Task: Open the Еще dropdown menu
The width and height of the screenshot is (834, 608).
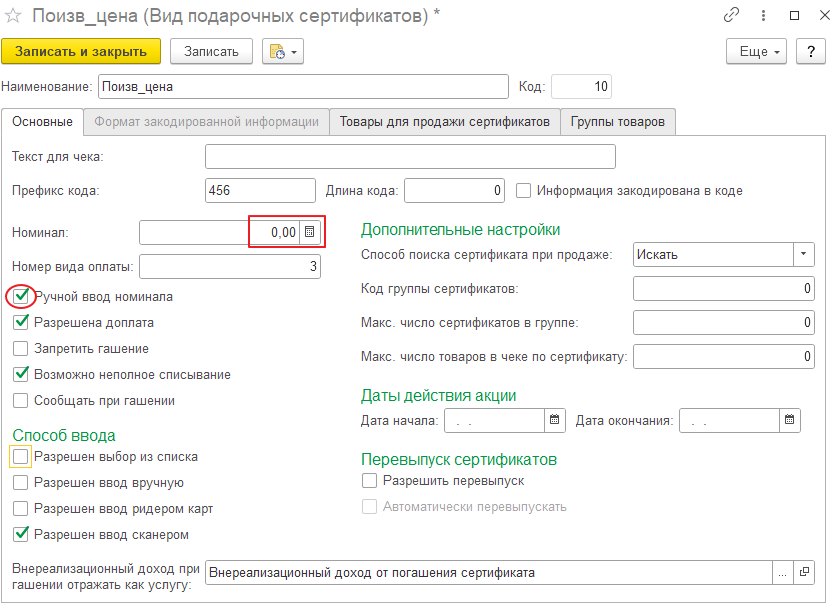Action: coord(756,52)
